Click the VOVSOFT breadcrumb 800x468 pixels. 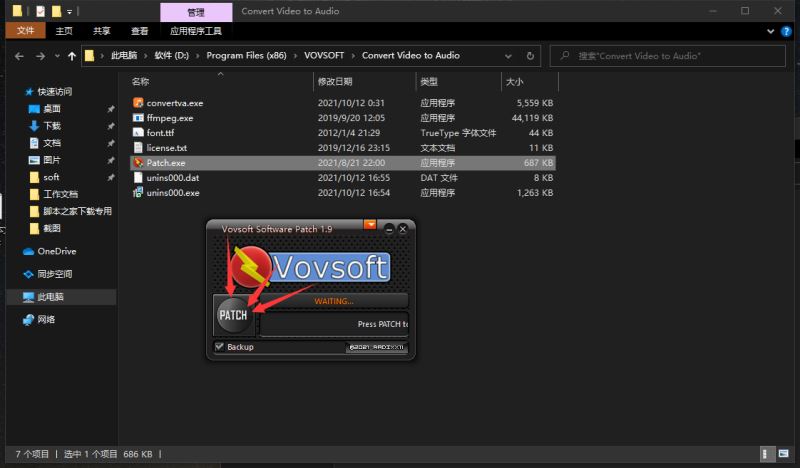(x=324, y=56)
